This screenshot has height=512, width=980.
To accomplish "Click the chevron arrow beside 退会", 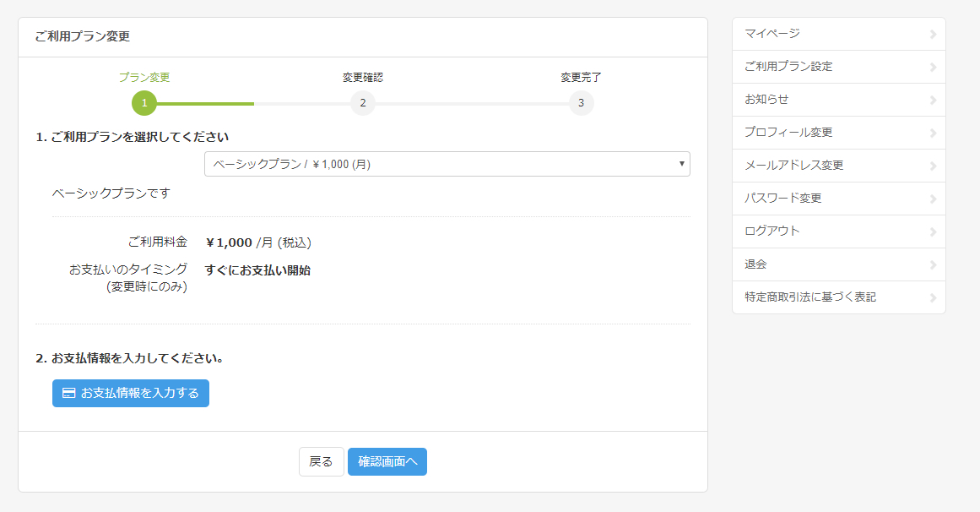I will click(x=933, y=264).
